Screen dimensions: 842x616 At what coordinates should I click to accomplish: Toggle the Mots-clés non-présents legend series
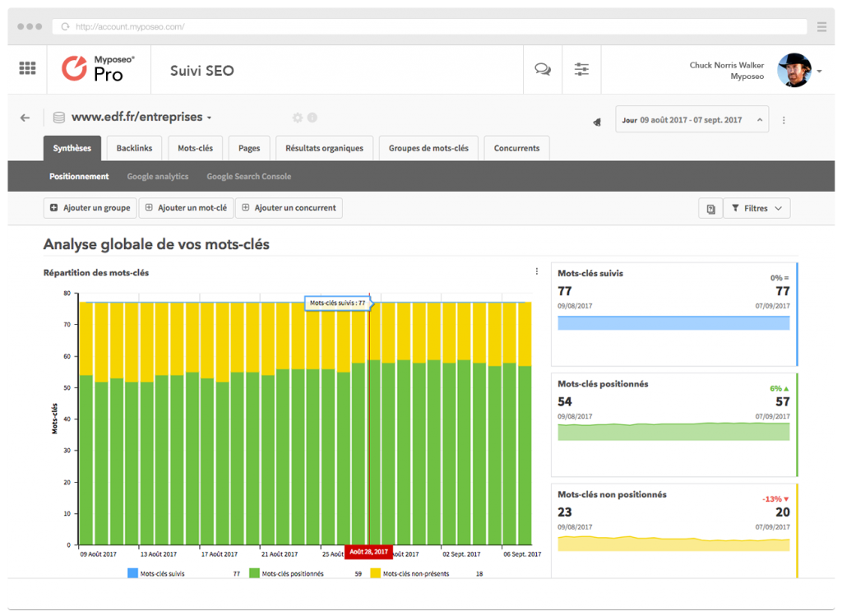(409, 573)
